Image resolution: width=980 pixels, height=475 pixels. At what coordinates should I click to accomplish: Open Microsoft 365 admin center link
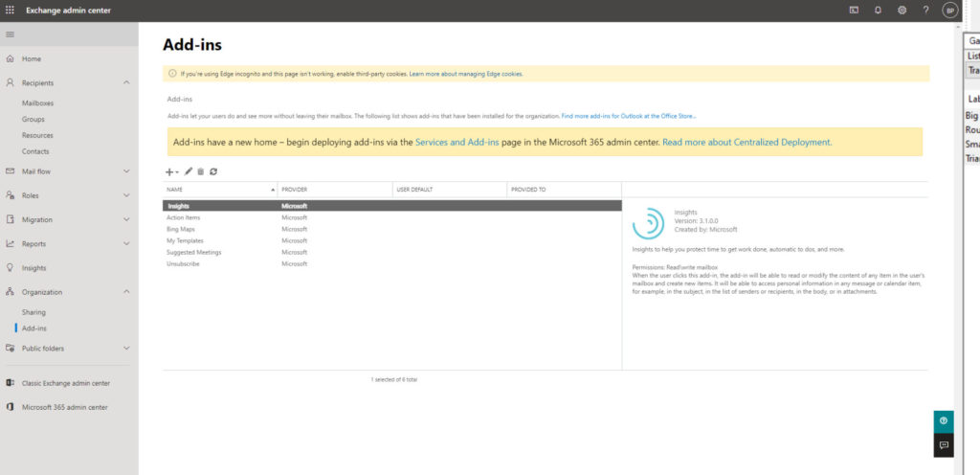(x=64, y=408)
